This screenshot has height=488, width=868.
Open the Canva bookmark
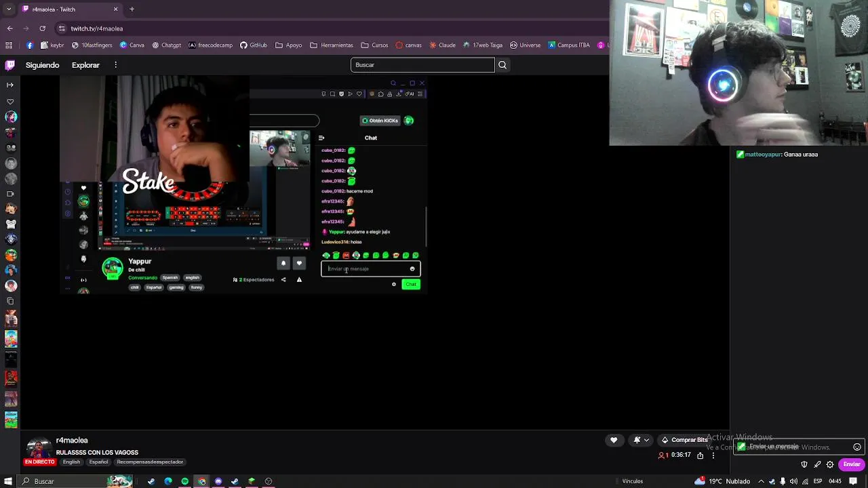(132, 45)
